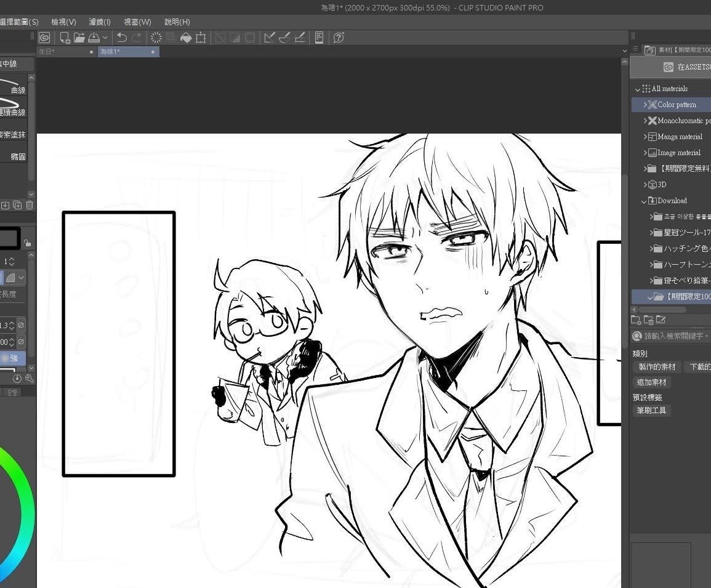The image size is (711, 588).
Task: Open the 濾鏡(I) menu
Action: coord(100,22)
